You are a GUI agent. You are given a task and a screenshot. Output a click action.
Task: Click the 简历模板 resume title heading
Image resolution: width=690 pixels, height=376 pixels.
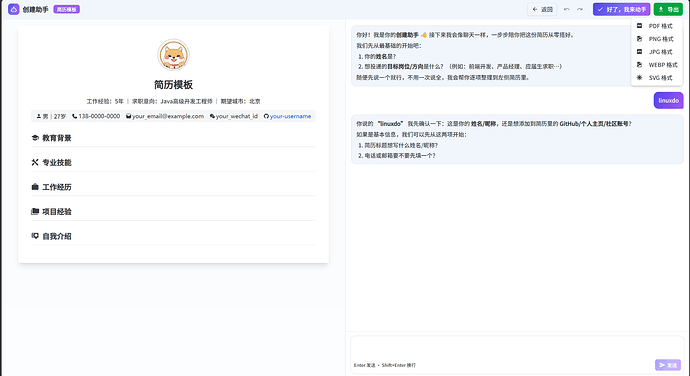pyautogui.click(x=173, y=85)
